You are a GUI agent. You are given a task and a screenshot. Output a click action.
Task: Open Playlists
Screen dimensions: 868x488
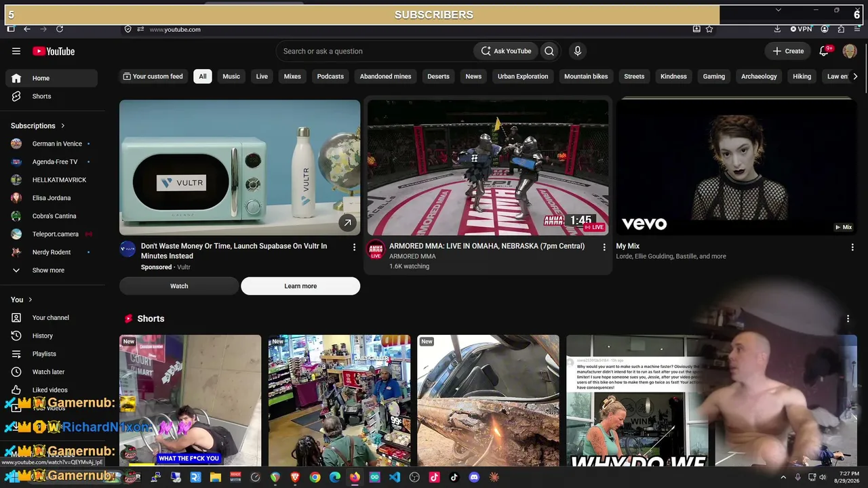(52, 354)
